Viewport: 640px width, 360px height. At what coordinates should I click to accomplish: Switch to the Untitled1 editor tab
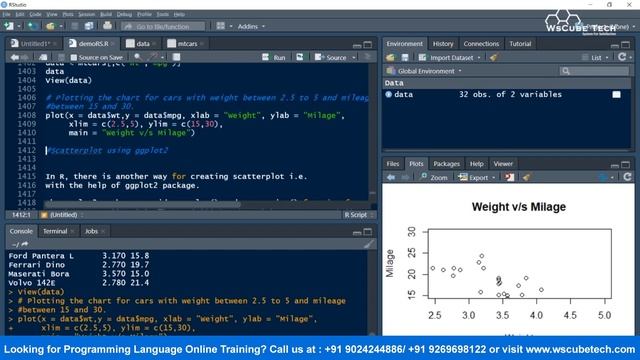coord(35,43)
